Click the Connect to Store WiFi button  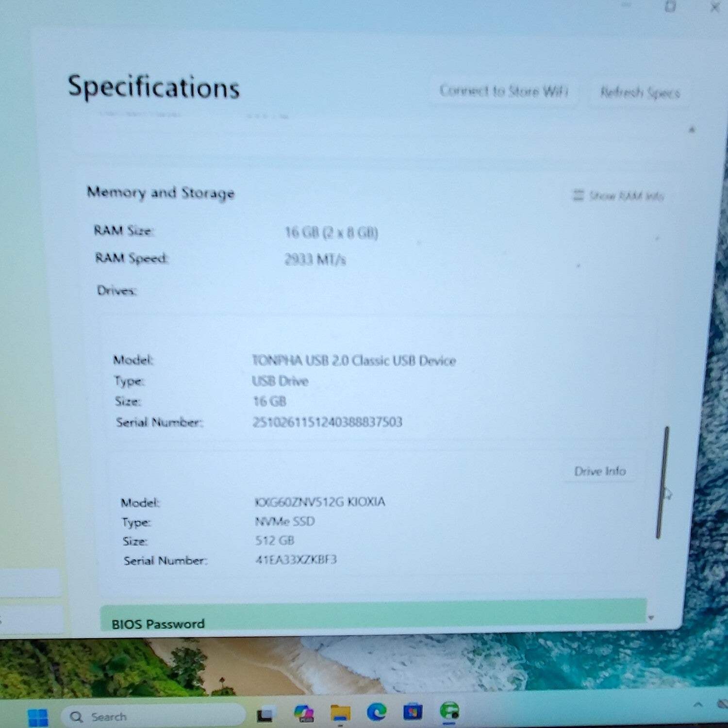(x=504, y=91)
